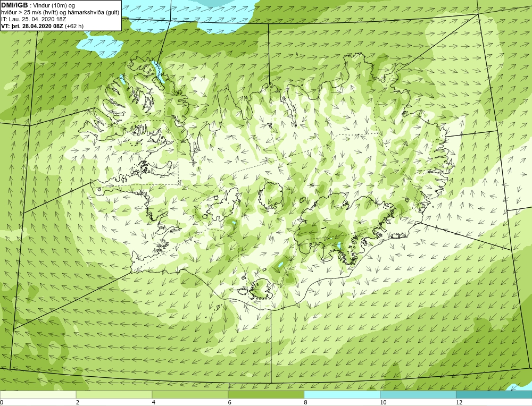
Task: Click the legend value '0'
Action: [x=2, y=402]
